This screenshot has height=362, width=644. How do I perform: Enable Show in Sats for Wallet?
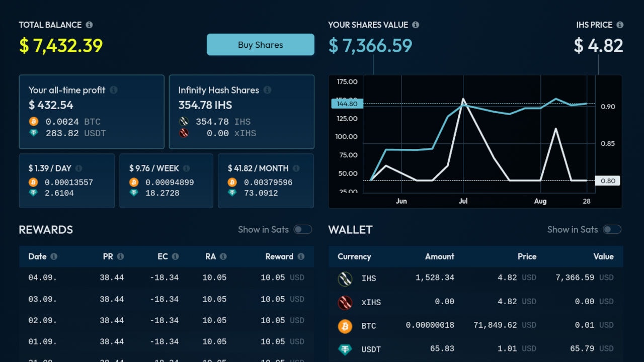(x=612, y=230)
